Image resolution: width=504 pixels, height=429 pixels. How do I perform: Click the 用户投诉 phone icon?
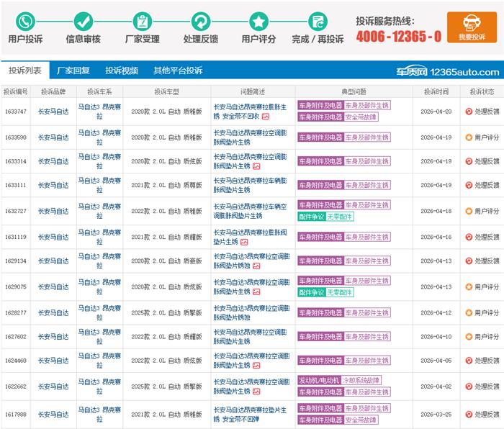pyautogui.click(x=25, y=21)
